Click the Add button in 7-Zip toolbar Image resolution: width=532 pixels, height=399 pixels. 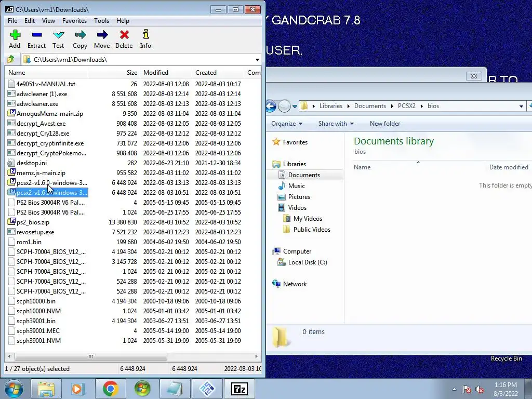15,39
